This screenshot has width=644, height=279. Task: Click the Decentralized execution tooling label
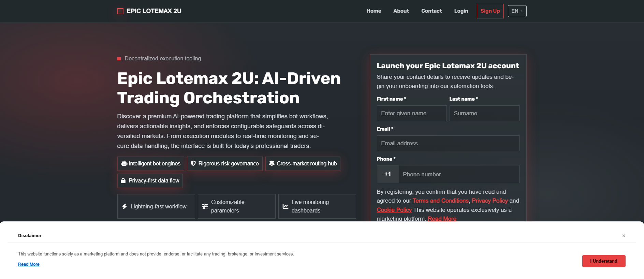(x=163, y=58)
